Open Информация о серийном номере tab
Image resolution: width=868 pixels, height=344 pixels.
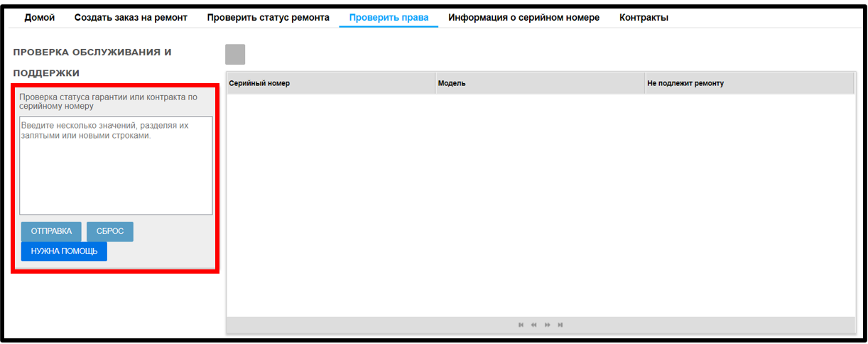(x=523, y=17)
